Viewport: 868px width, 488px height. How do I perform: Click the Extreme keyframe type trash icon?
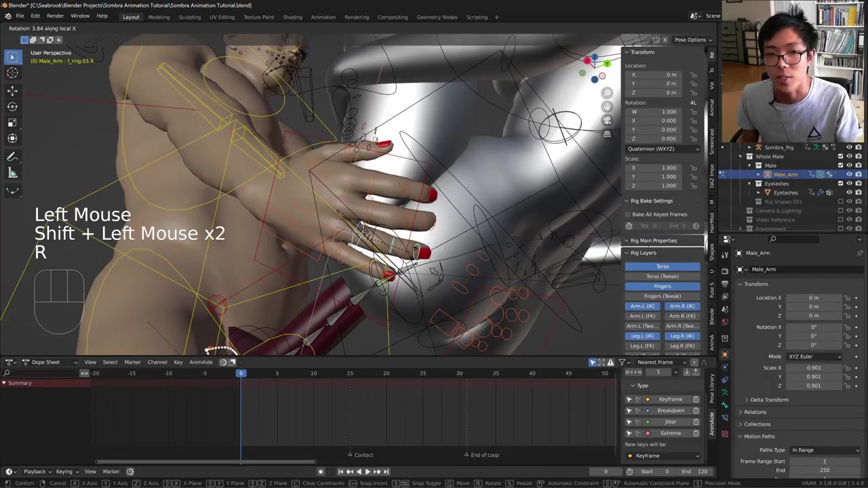click(x=696, y=433)
